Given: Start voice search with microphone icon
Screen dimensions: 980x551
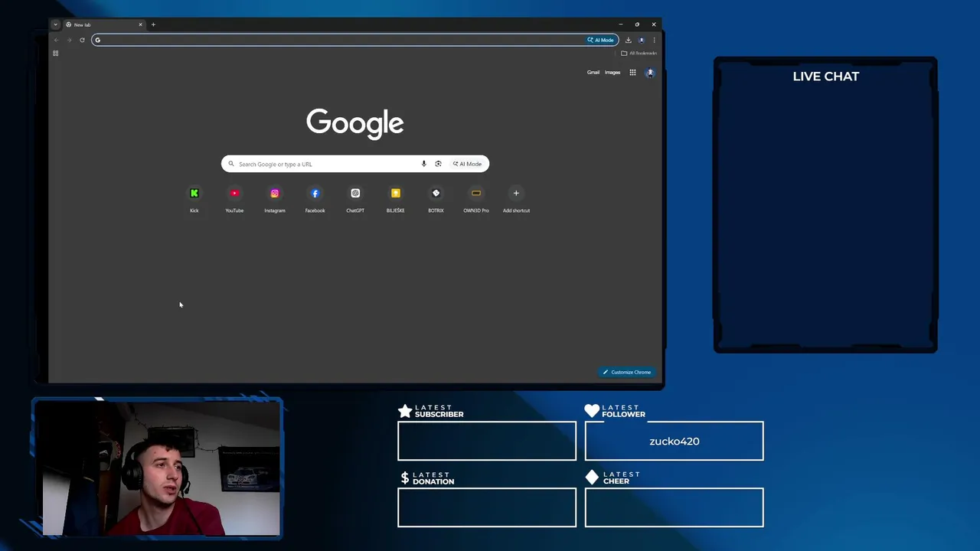Looking at the screenshot, I should 423,164.
